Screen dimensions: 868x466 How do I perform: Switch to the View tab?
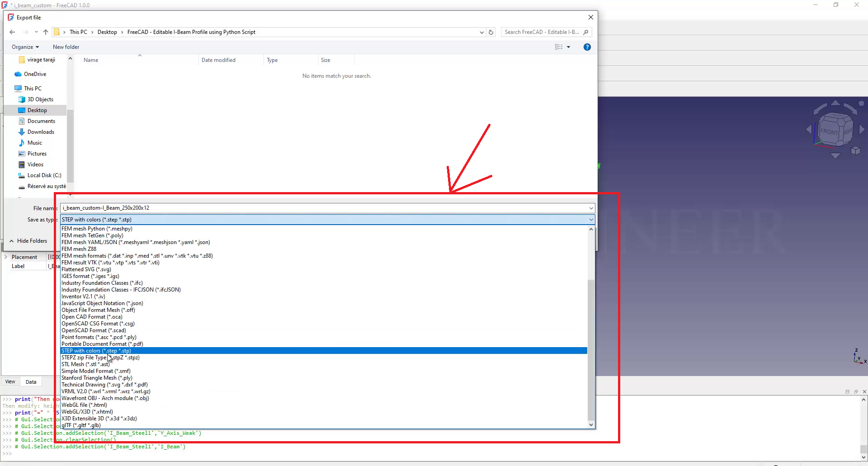click(10, 382)
